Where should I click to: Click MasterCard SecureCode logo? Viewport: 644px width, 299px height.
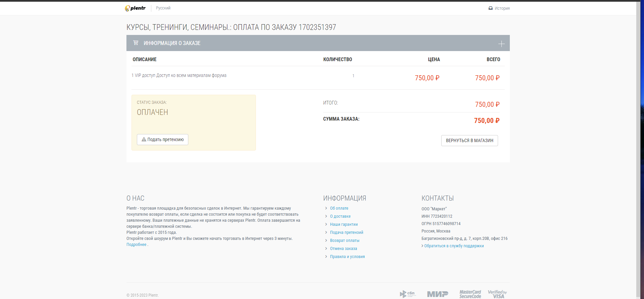click(470, 294)
